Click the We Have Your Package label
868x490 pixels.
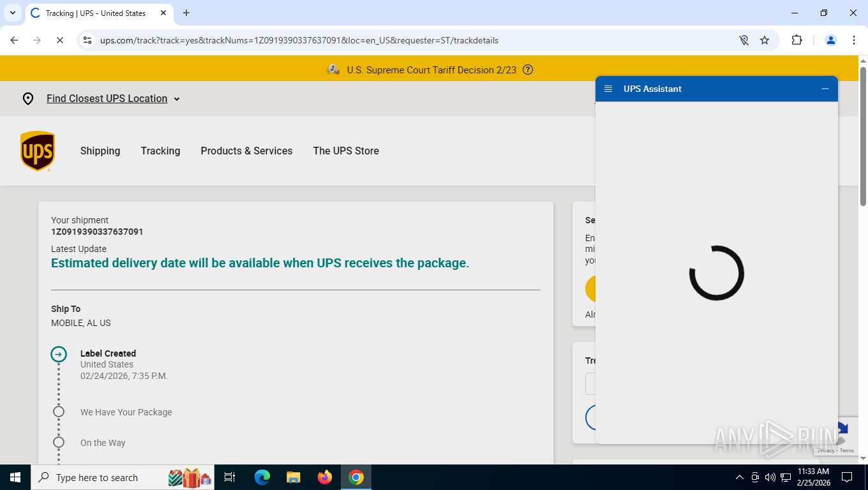[x=126, y=412]
